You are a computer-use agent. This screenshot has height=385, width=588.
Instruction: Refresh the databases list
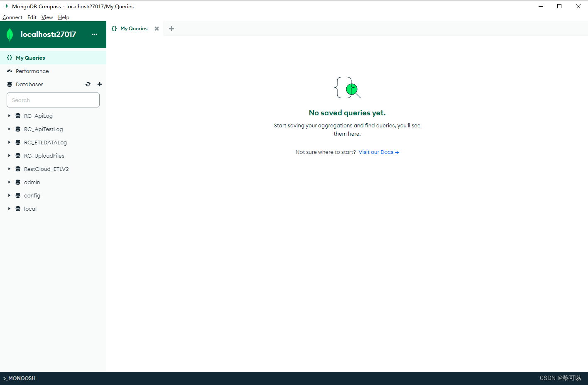pos(88,84)
